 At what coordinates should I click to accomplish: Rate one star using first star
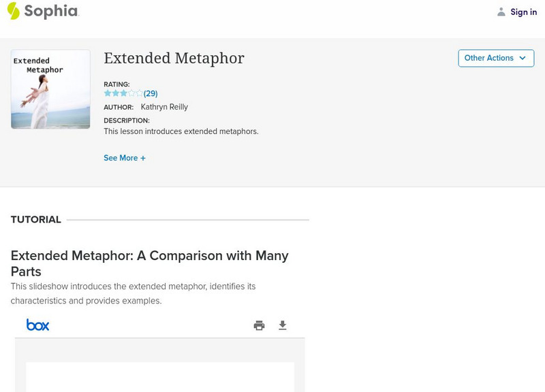(107, 93)
